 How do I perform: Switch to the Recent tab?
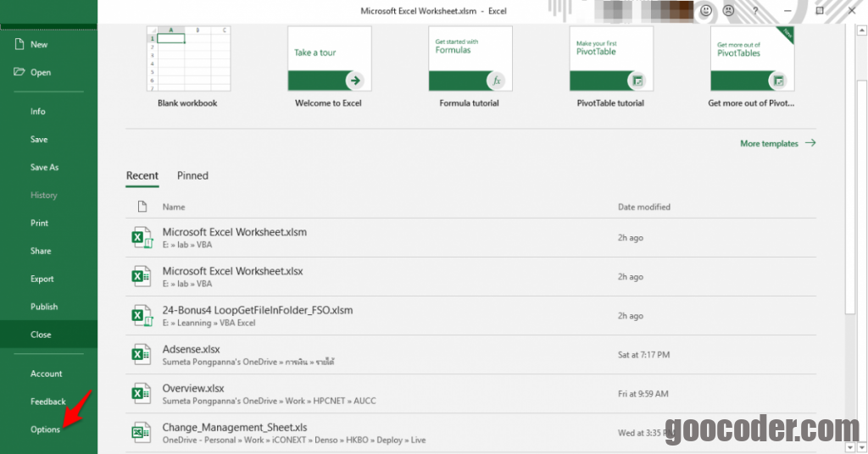(142, 176)
